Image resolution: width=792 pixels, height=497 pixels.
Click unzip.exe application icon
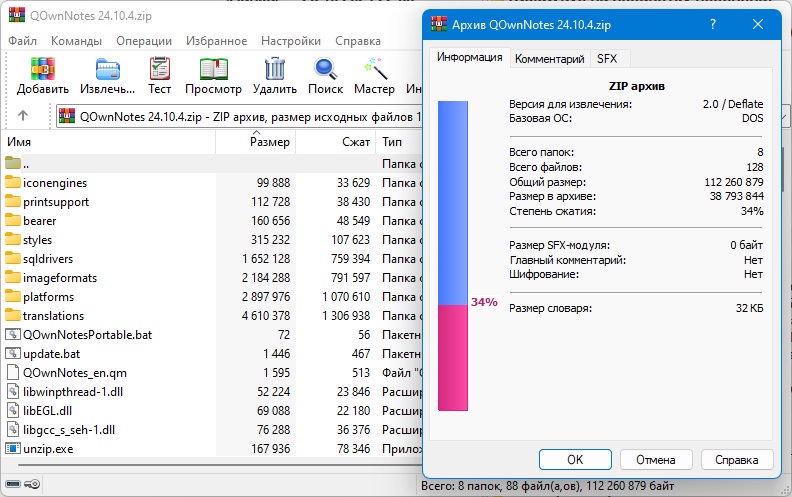tap(13, 449)
